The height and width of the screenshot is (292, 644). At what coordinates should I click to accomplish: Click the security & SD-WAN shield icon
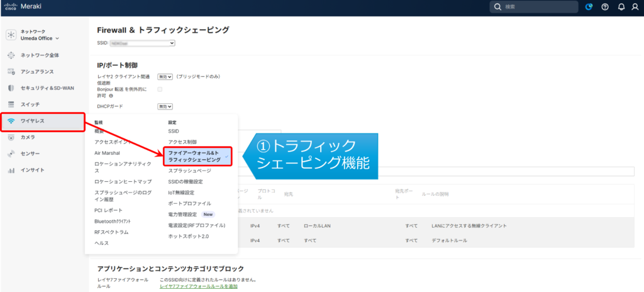pos(11,88)
